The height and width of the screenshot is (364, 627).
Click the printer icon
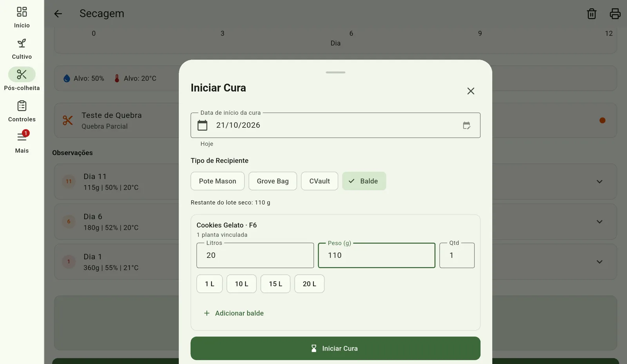pyautogui.click(x=615, y=14)
